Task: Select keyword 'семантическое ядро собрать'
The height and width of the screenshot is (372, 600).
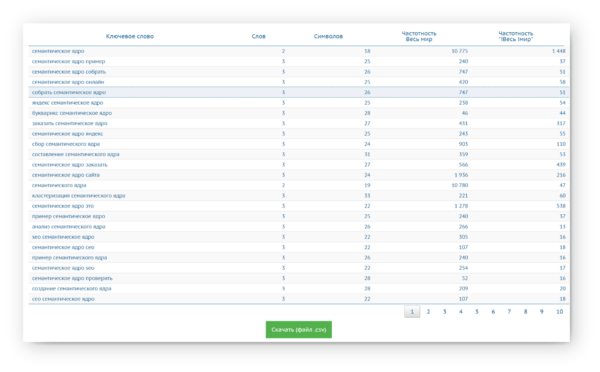Action: 68,72
